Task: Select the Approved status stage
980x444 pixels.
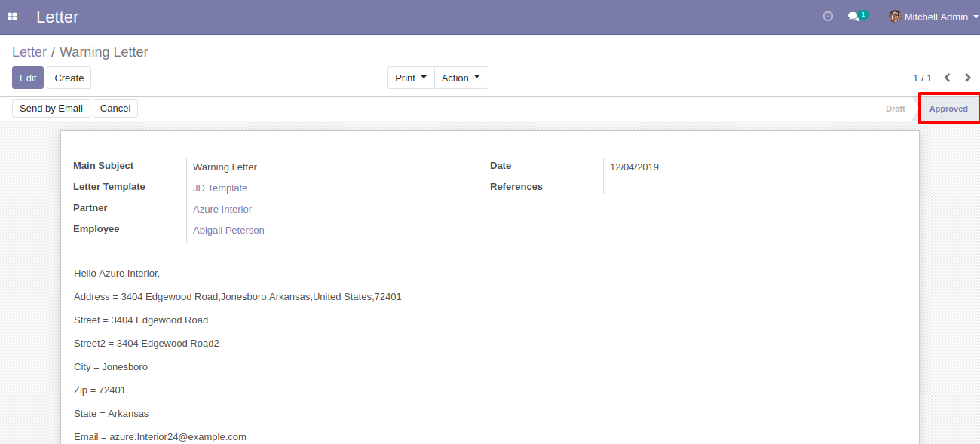Action: pos(948,109)
